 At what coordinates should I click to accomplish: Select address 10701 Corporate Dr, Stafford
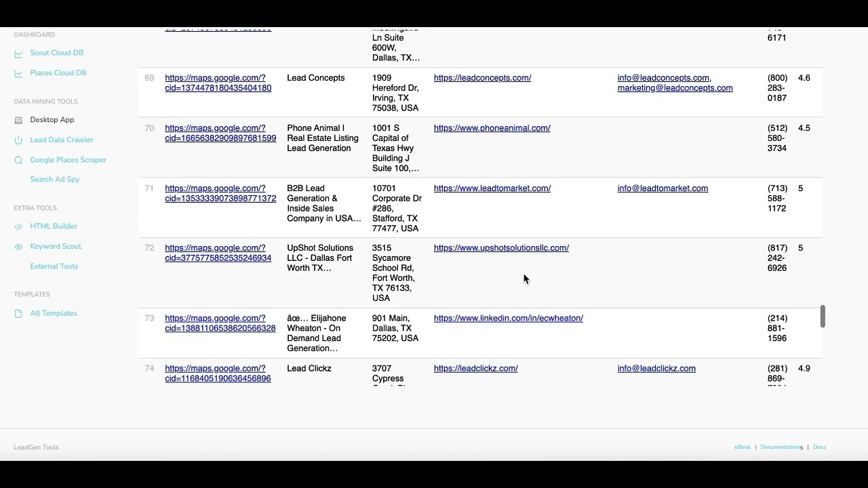pos(397,208)
